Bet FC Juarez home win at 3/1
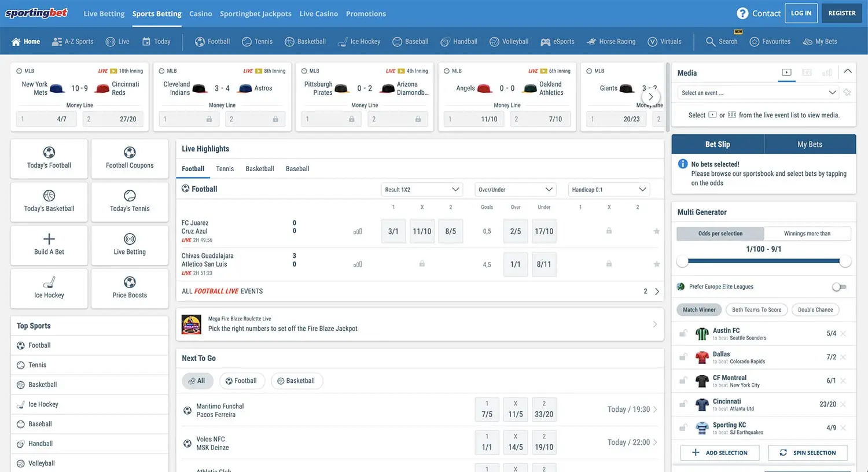Viewport: 868px width, 472px height. click(393, 231)
